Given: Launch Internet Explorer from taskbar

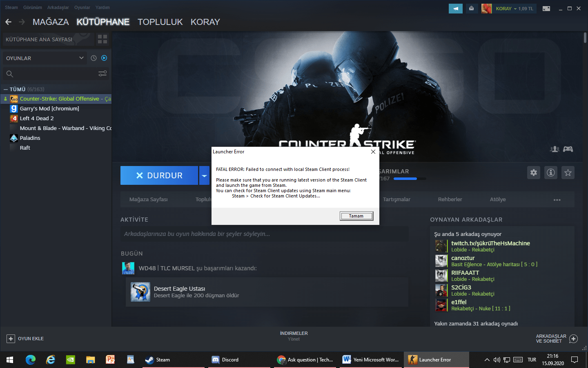Looking at the screenshot, I should (x=51, y=360).
